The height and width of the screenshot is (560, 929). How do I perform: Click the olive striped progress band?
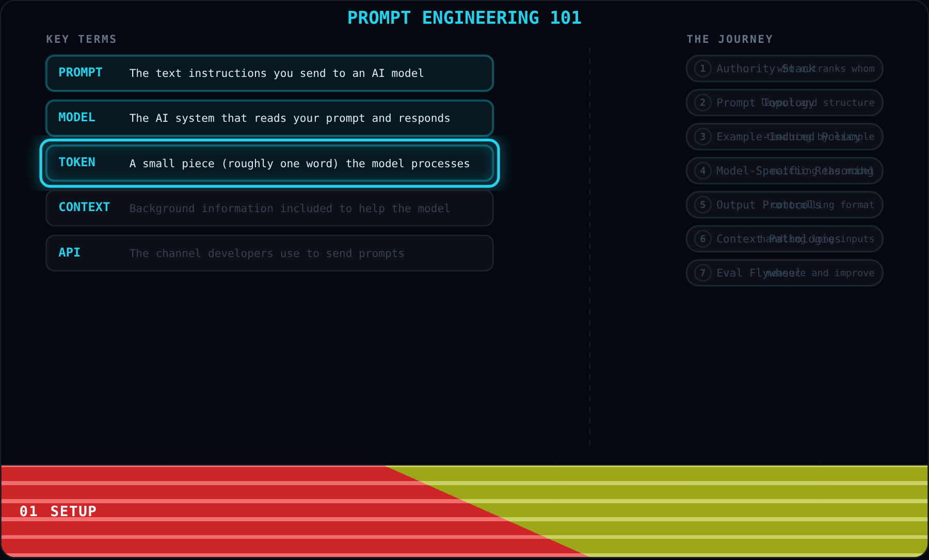pyautogui.click(x=723, y=511)
